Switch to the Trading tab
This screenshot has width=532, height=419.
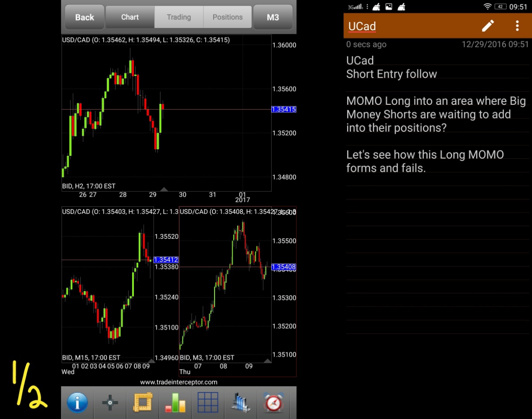coord(179,17)
